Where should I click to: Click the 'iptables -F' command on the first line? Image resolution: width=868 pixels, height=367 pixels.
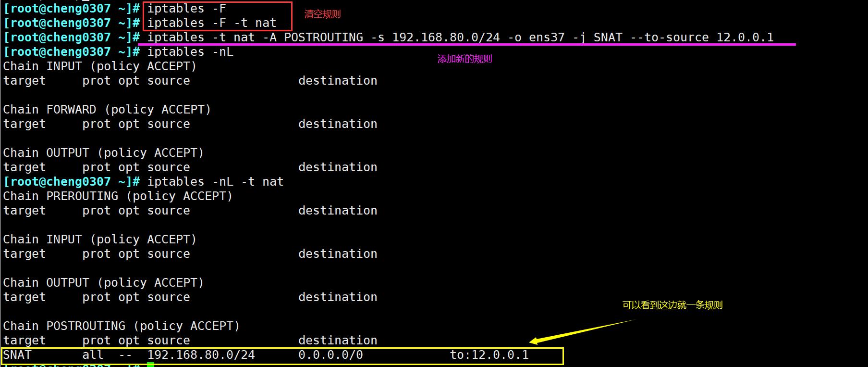click(186, 9)
